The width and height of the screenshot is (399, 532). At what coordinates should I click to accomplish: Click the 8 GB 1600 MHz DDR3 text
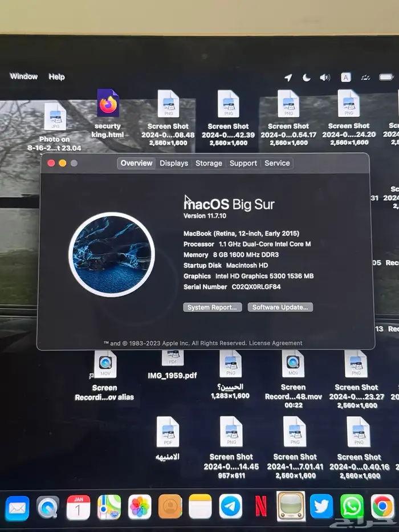(246, 254)
